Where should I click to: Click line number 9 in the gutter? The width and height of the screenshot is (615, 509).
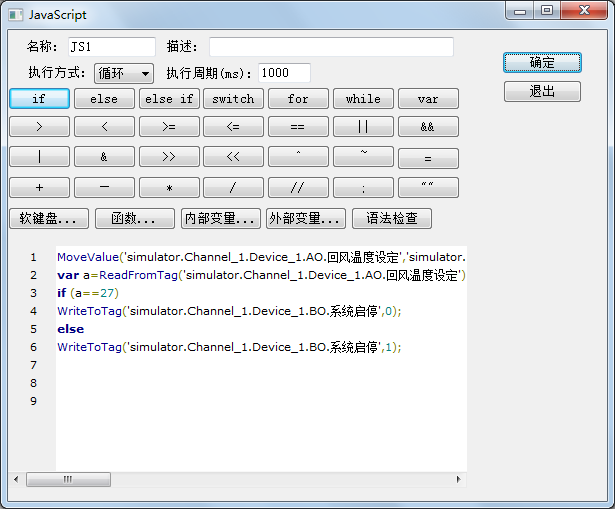[x=33, y=401]
